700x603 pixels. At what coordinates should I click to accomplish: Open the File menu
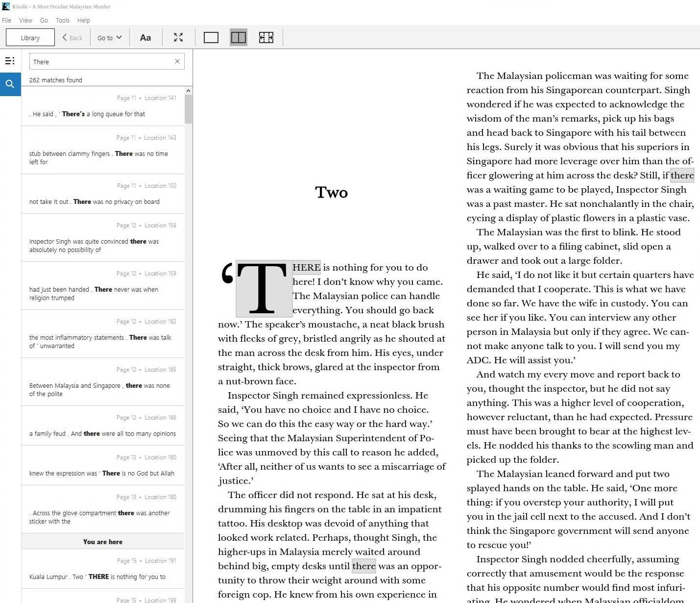pos(6,20)
